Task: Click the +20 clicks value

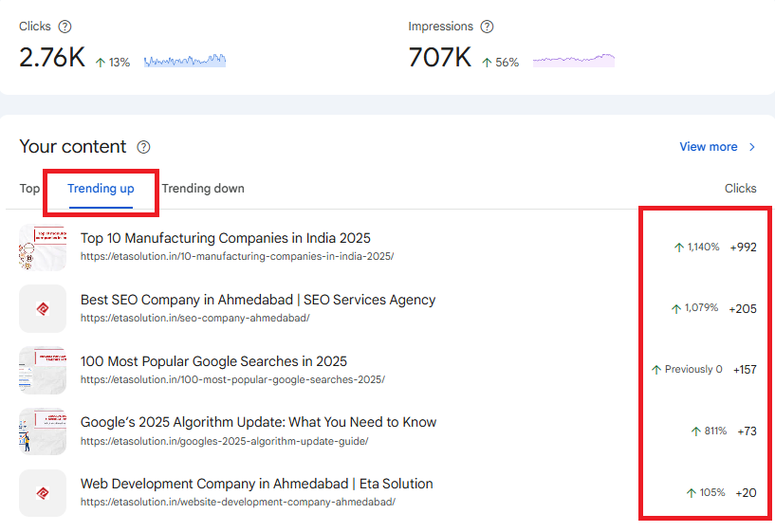Action: tap(746, 493)
